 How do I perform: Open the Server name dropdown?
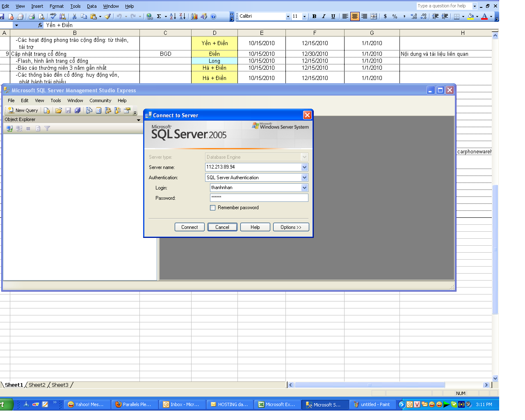pyautogui.click(x=304, y=167)
